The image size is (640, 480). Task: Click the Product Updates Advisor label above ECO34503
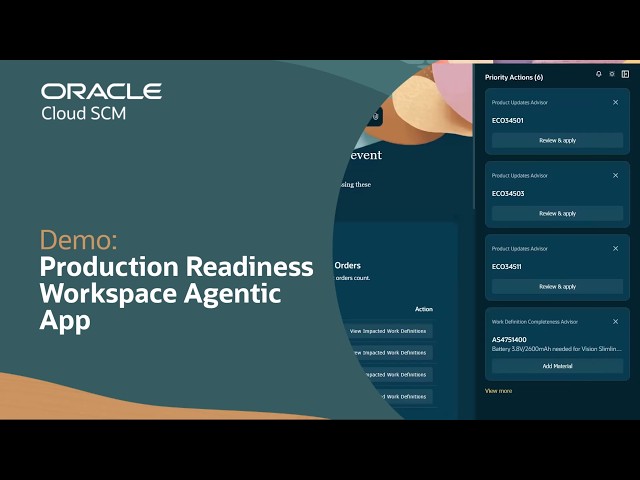click(x=520, y=176)
